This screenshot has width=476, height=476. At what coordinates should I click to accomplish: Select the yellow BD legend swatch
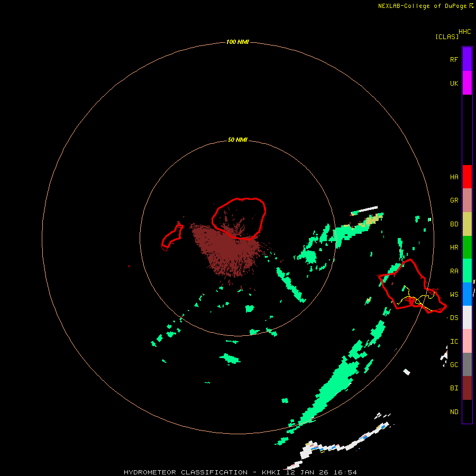tap(467, 224)
